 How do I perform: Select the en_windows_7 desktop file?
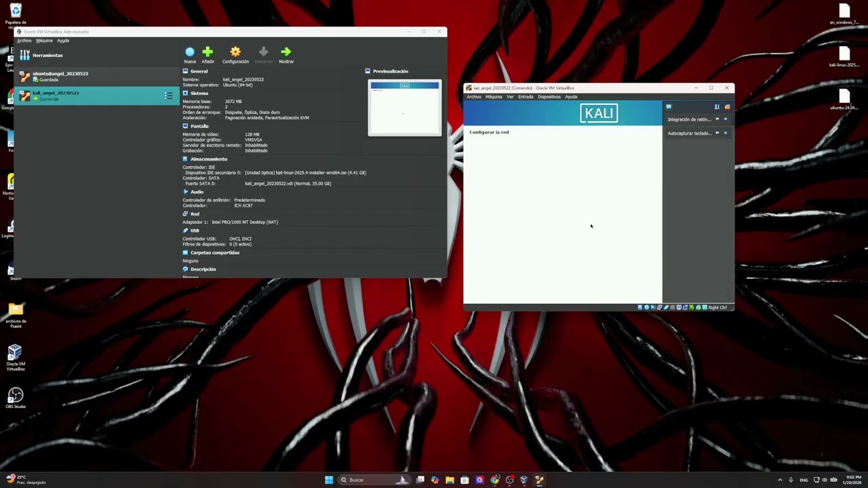[844, 14]
